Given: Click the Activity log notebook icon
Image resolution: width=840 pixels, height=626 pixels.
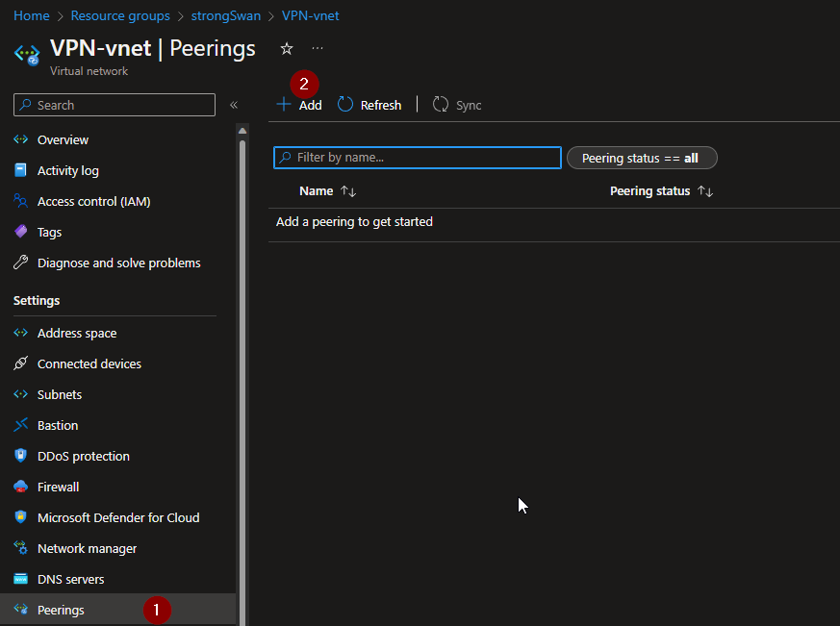Looking at the screenshot, I should click(x=20, y=170).
